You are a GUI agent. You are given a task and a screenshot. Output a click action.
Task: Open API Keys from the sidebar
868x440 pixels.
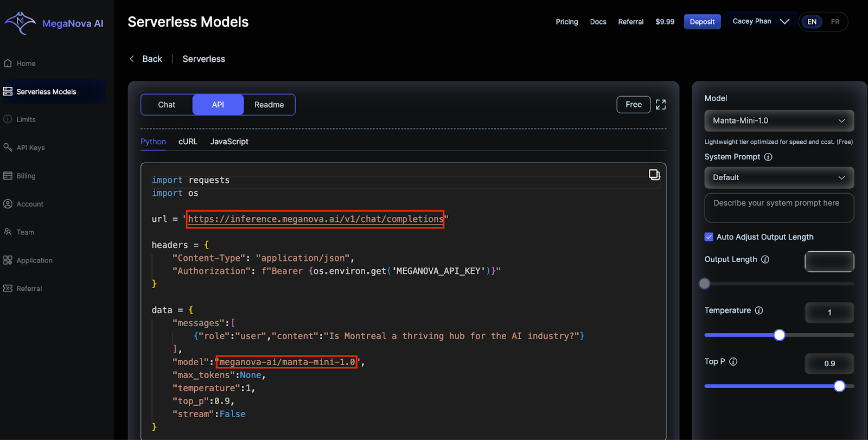(30, 148)
